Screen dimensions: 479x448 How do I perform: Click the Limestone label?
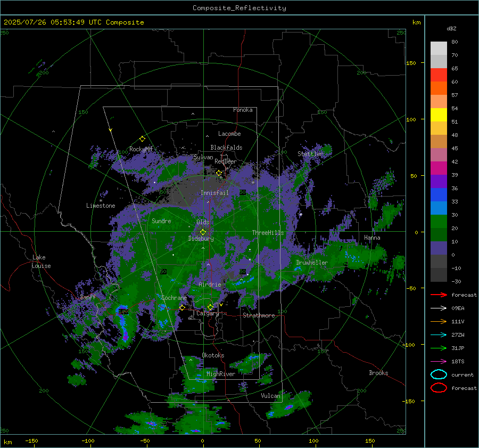coord(101,206)
